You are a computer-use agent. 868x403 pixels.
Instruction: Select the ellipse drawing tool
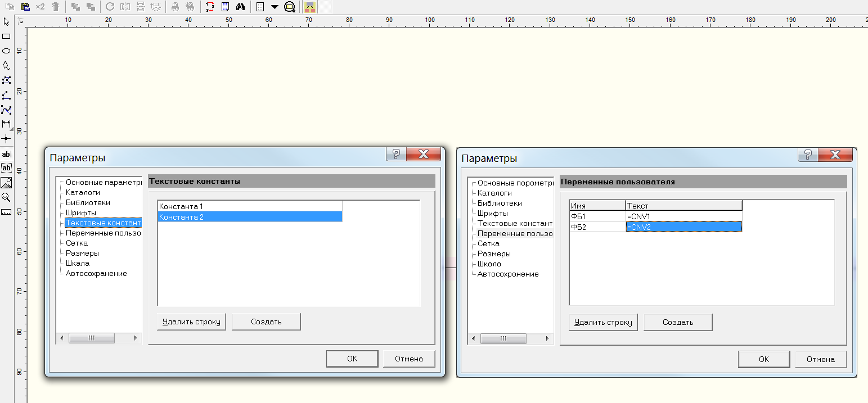pyautogui.click(x=6, y=51)
